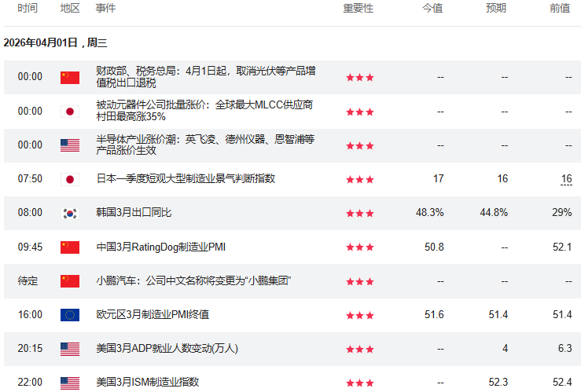Viewport: 581px width, 392px height.
Task: Click the time 09:45
Action: coord(30,247)
